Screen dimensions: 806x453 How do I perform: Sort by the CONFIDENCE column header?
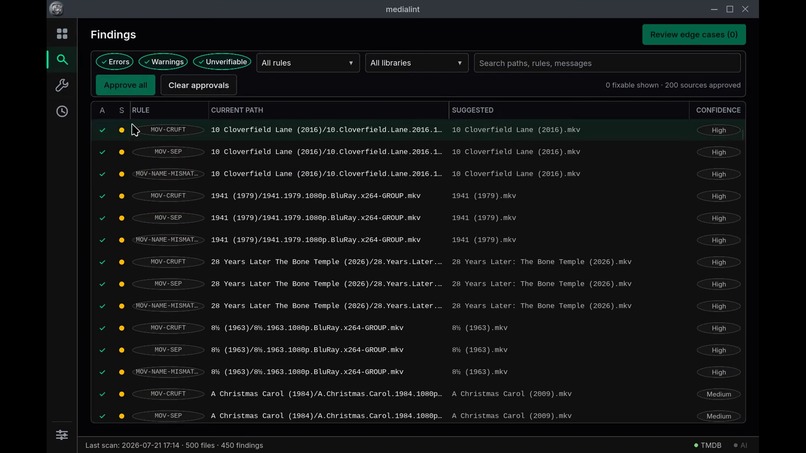click(718, 110)
